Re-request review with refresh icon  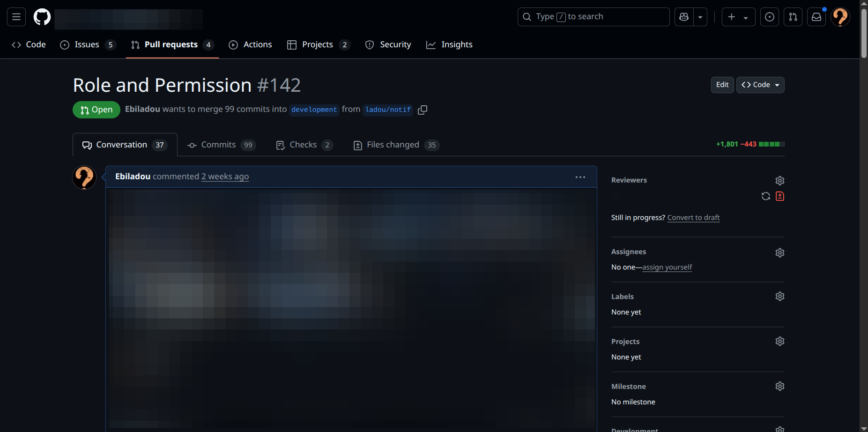pyautogui.click(x=766, y=196)
